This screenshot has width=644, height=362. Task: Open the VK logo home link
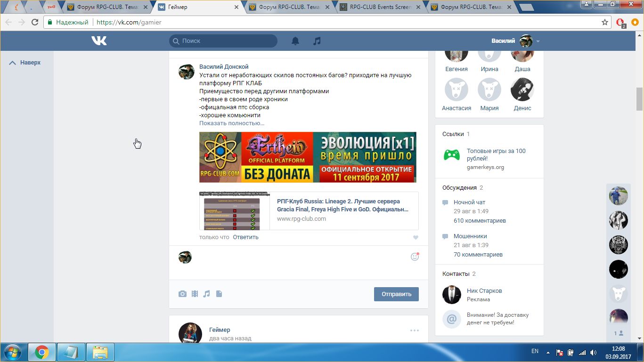coord(99,41)
